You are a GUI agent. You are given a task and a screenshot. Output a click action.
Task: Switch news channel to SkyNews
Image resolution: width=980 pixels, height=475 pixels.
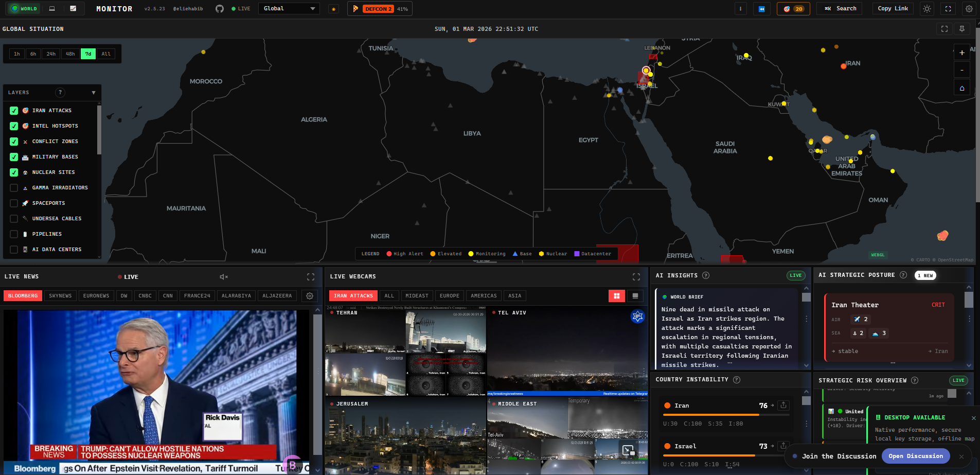point(60,296)
